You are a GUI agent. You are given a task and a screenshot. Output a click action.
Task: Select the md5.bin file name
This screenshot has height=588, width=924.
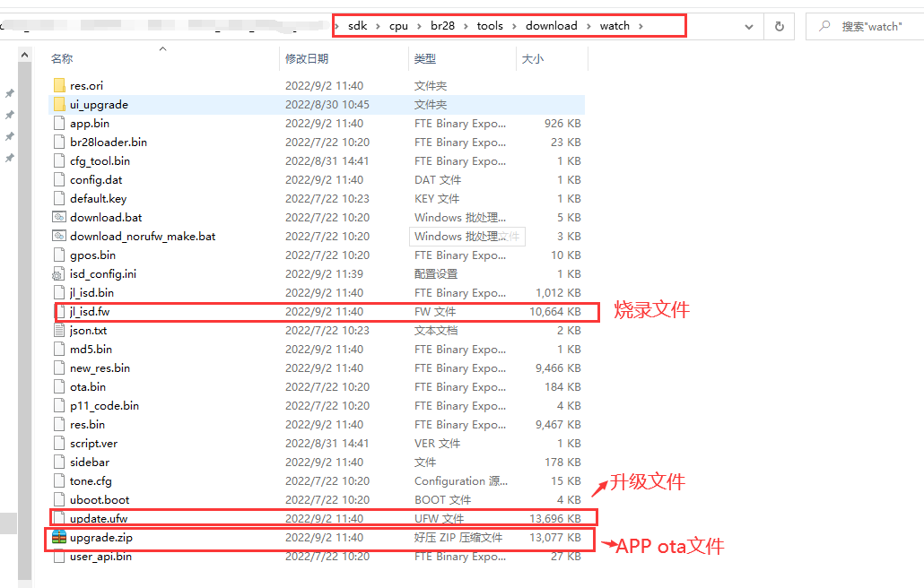tap(91, 349)
